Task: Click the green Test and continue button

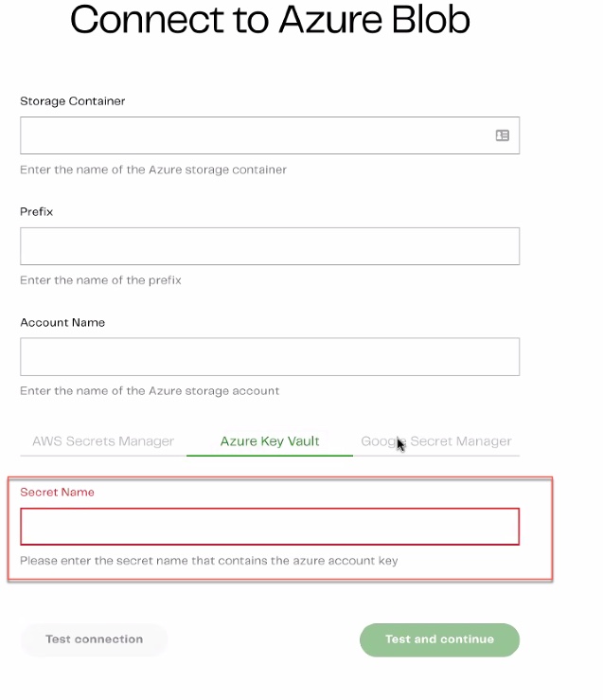Action: 440,639
